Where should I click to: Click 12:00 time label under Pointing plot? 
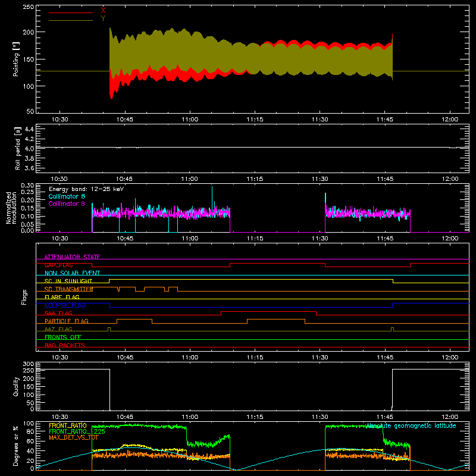[x=450, y=120]
